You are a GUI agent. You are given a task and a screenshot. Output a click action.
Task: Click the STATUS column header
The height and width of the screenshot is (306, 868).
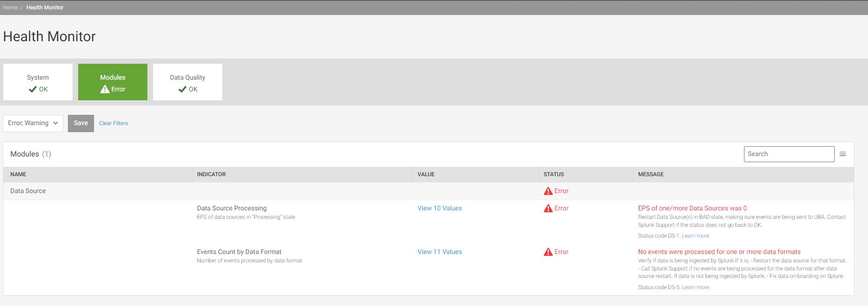click(554, 174)
